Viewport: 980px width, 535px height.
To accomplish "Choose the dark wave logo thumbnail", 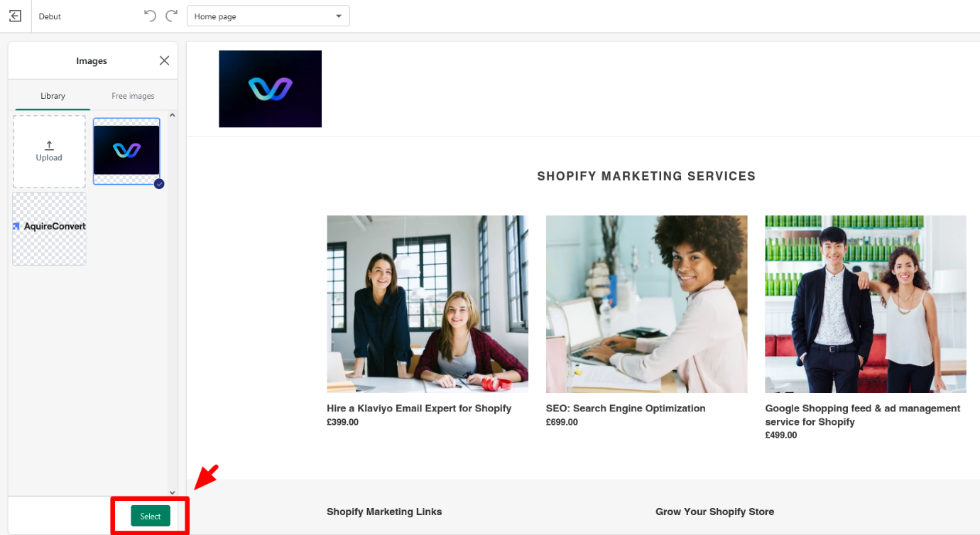I will [126, 151].
